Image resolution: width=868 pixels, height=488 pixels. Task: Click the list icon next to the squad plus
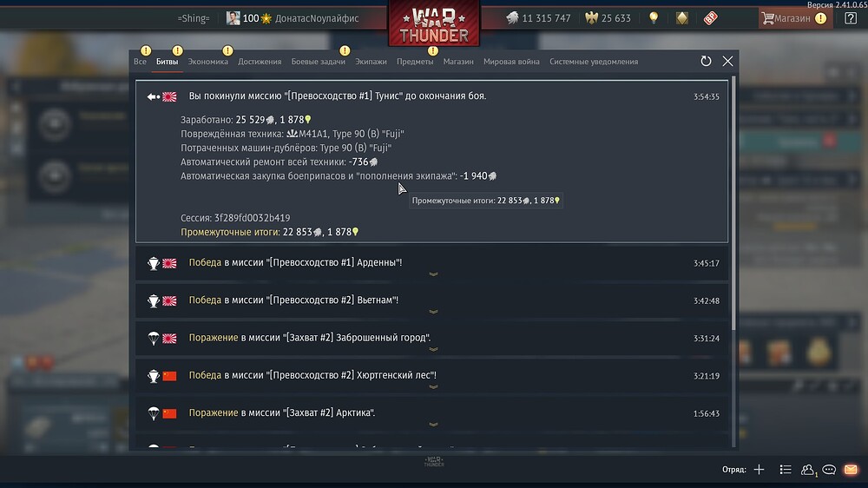785,470
